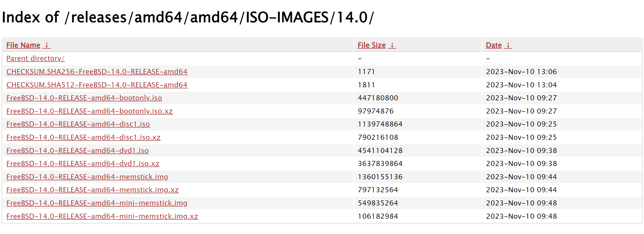Select file size value 106182984

coord(378,216)
